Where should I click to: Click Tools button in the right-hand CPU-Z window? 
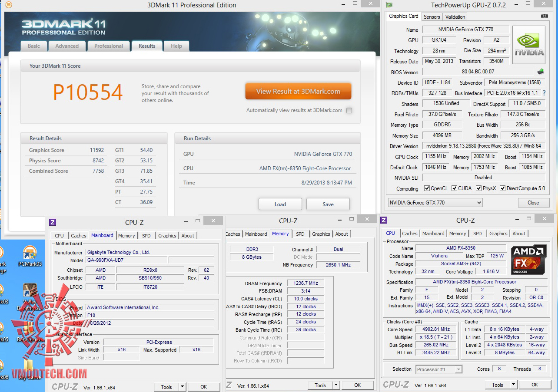pyautogui.click(x=498, y=385)
